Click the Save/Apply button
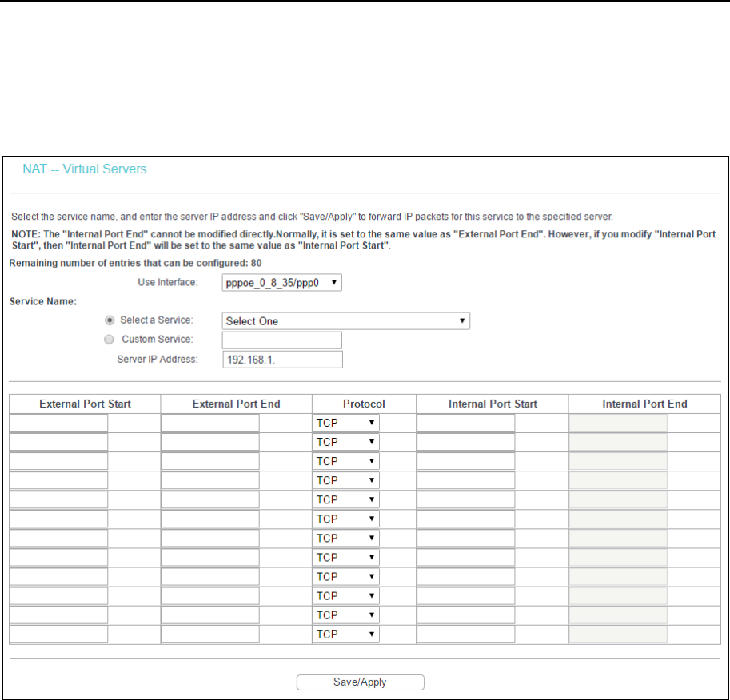730x700 pixels. click(361, 682)
